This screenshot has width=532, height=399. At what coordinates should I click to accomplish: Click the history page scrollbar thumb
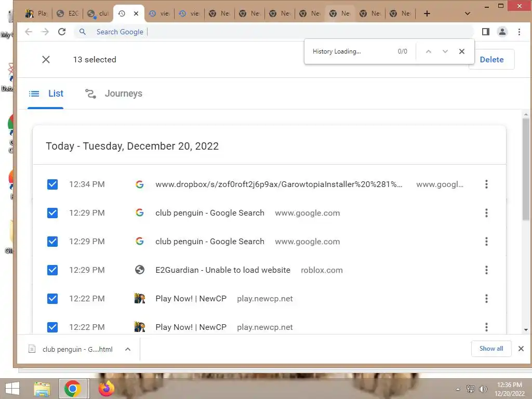point(526,170)
